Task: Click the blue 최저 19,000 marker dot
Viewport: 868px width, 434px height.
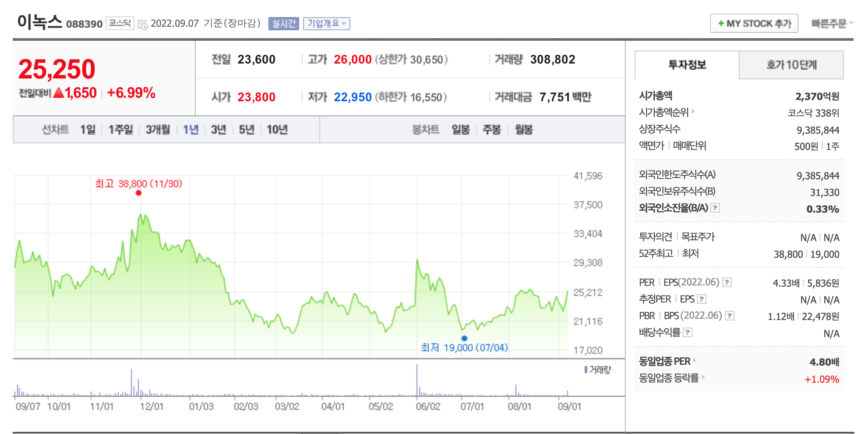Action: (464, 338)
